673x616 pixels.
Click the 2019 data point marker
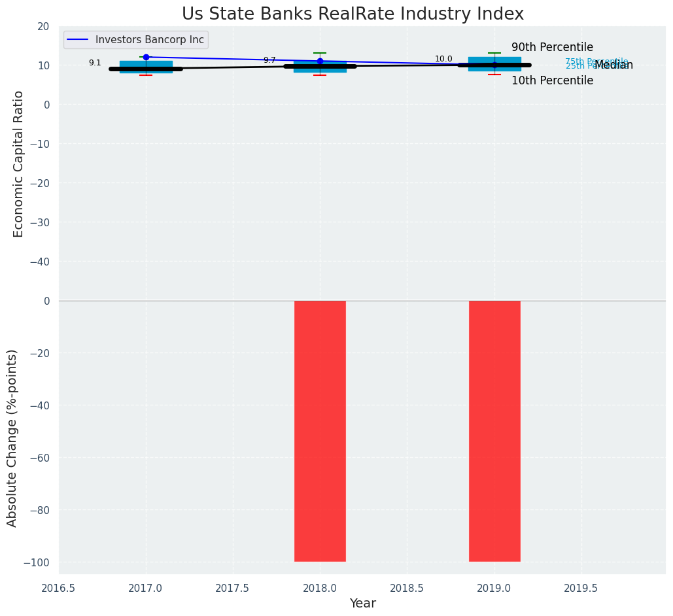click(494, 65)
